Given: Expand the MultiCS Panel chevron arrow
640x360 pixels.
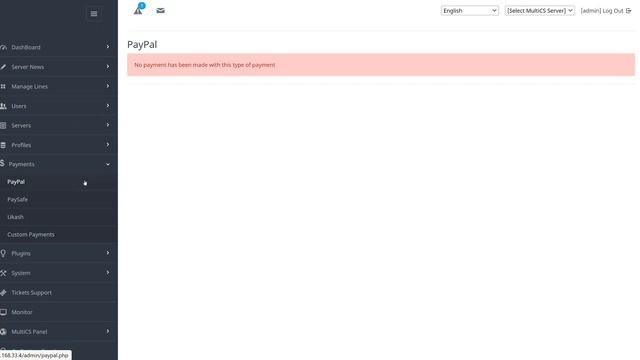Looking at the screenshot, I should point(108,331).
